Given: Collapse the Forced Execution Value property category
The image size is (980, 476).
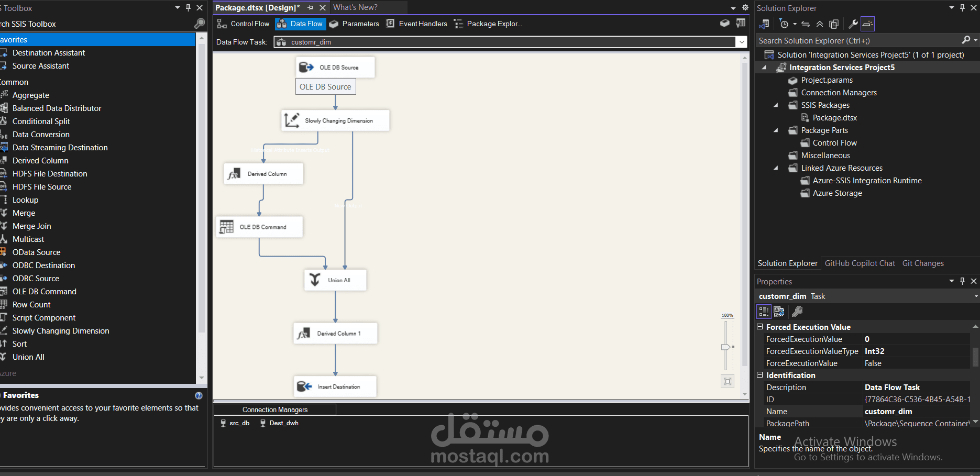Looking at the screenshot, I should tap(759, 327).
